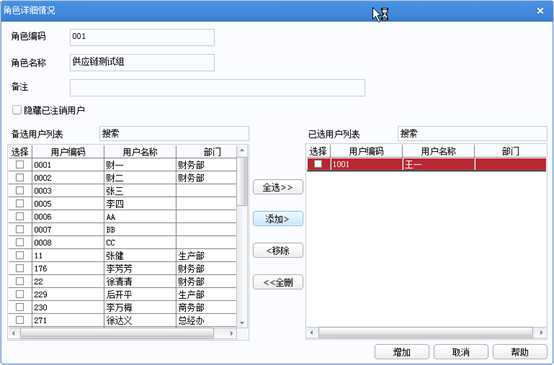Viewport: 554px width, 365px height.
Task: Click the 备选用户列表 search box
Action: coord(174,134)
